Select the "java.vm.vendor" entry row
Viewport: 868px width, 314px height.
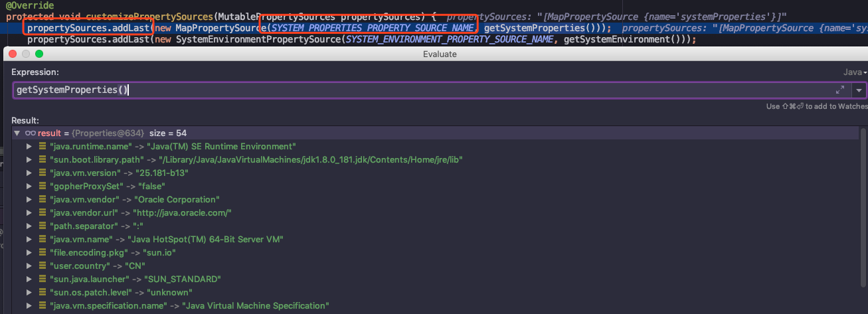(438, 199)
